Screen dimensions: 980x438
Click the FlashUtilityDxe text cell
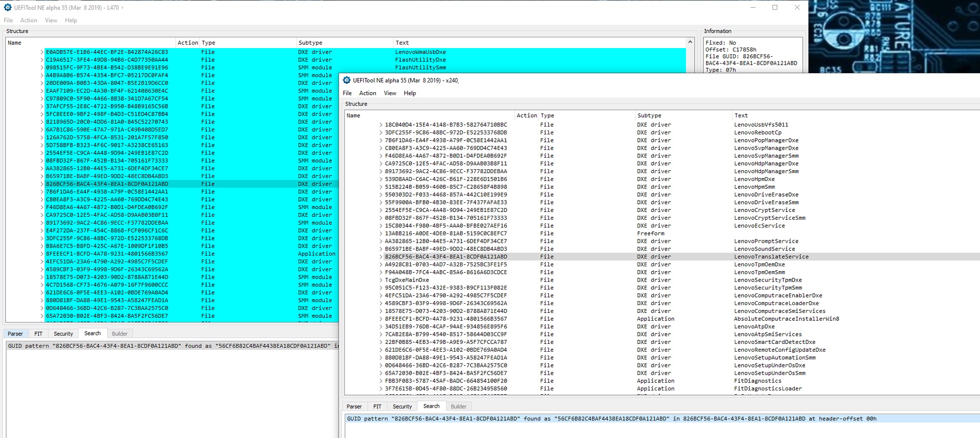click(420, 60)
